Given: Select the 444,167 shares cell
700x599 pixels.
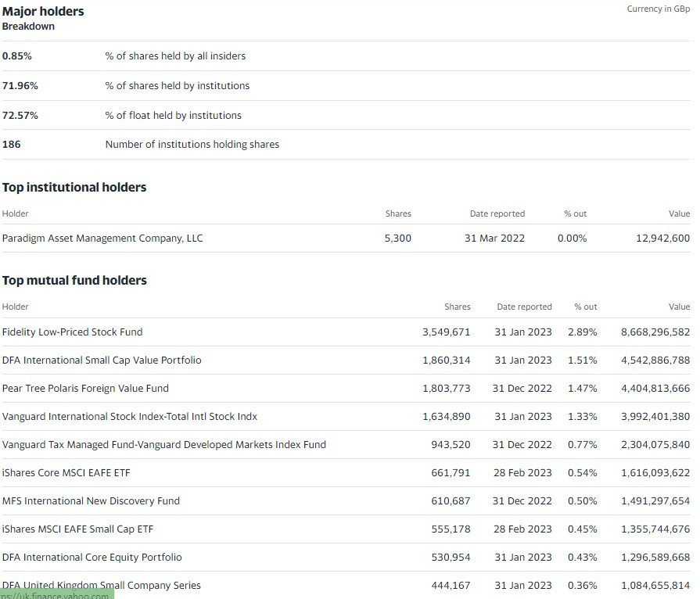Looking at the screenshot, I should tap(451, 585).
